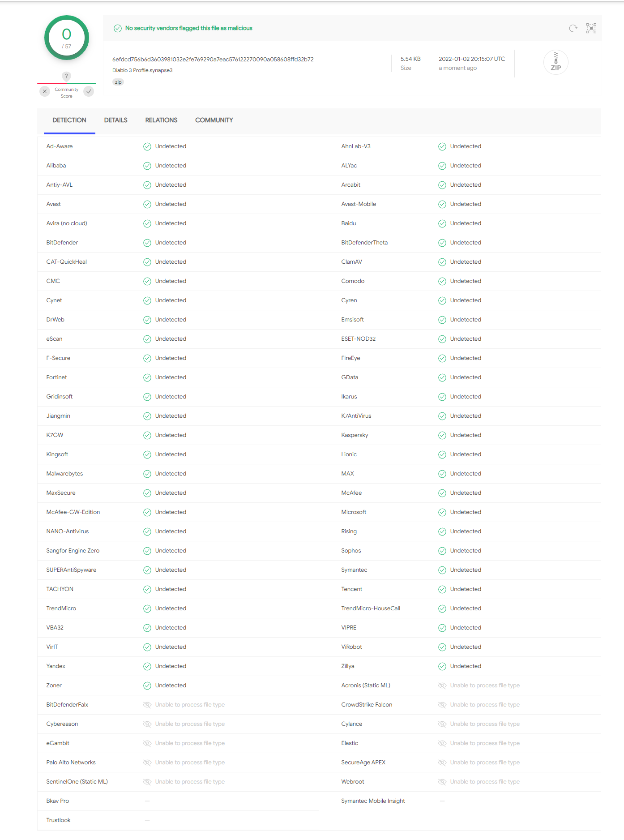Click the Undetected result for Tencent

466,589
